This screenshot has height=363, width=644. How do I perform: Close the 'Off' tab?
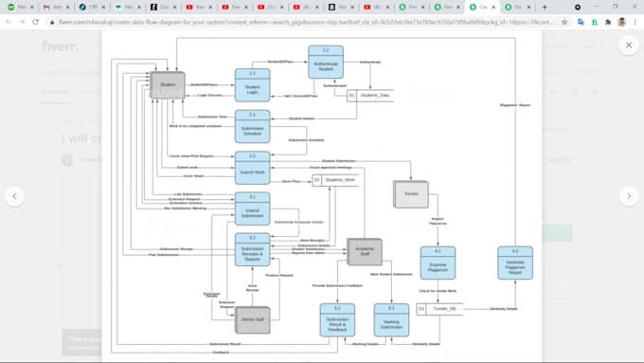pos(103,7)
